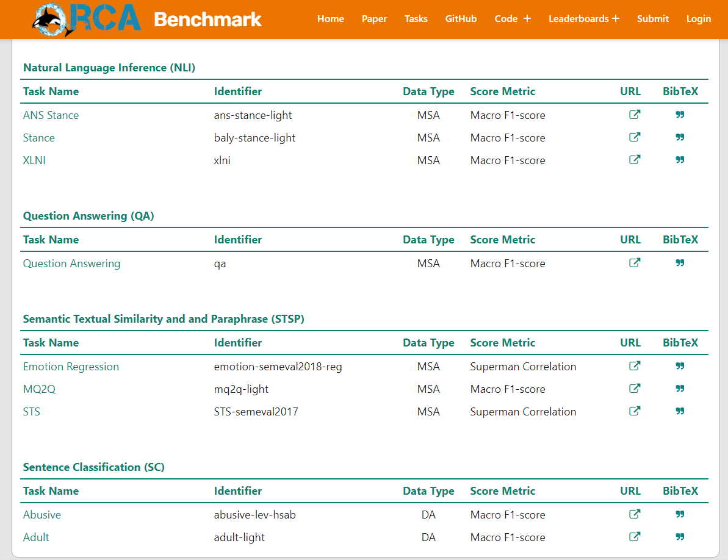Click Superman Correlation in Emotion Regression row

523,367
